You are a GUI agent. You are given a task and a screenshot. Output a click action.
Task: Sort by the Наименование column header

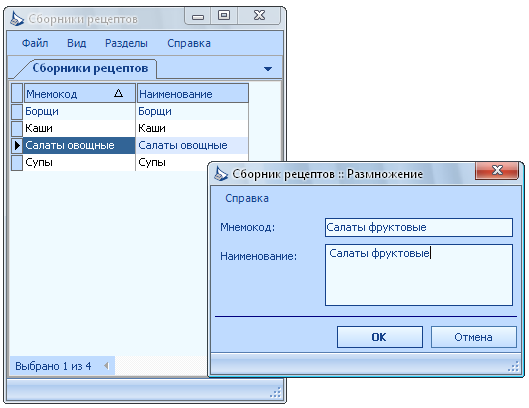[193, 93]
